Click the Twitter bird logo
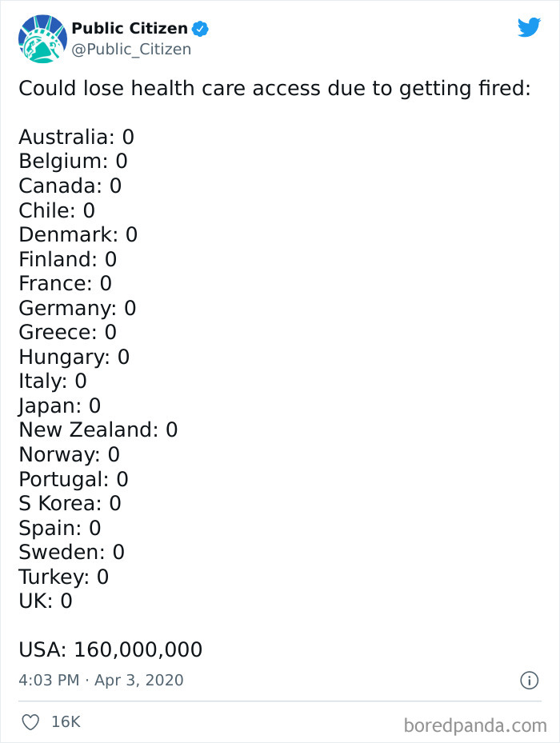Image resolution: width=560 pixels, height=743 pixels. [529, 27]
